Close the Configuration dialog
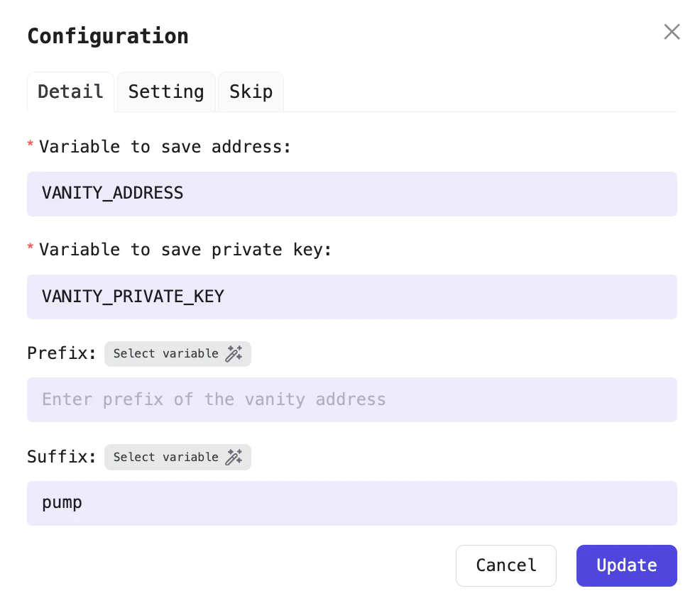700x603 pixels. (x=672, y=31)
